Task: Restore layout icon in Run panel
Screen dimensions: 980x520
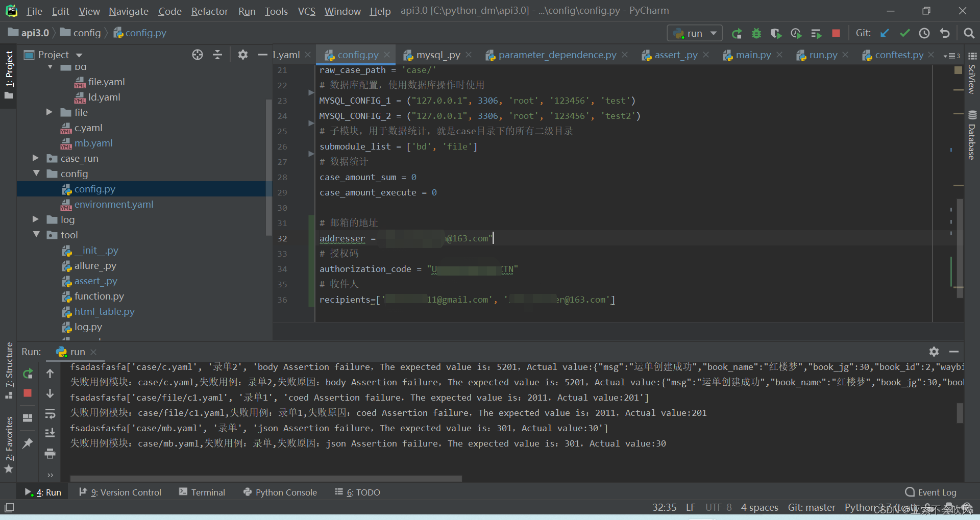Action: pyautogui.click(x=28, y=418)
